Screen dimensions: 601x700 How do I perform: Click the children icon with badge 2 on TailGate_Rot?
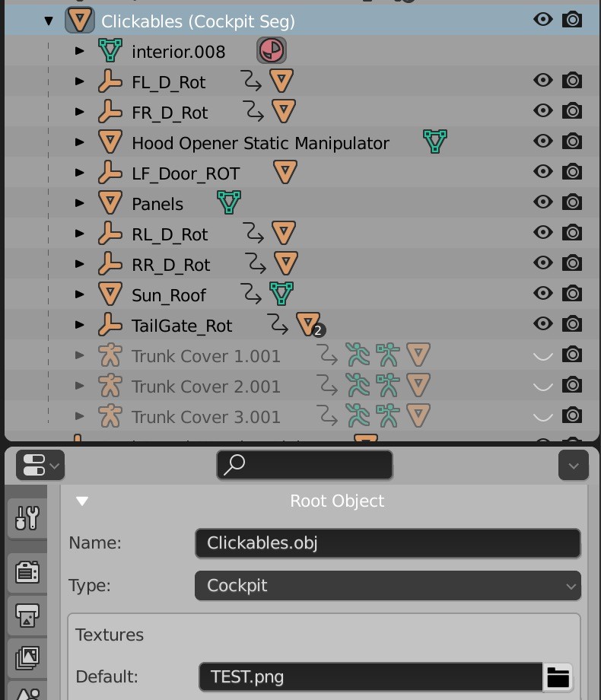coord(310,325)
